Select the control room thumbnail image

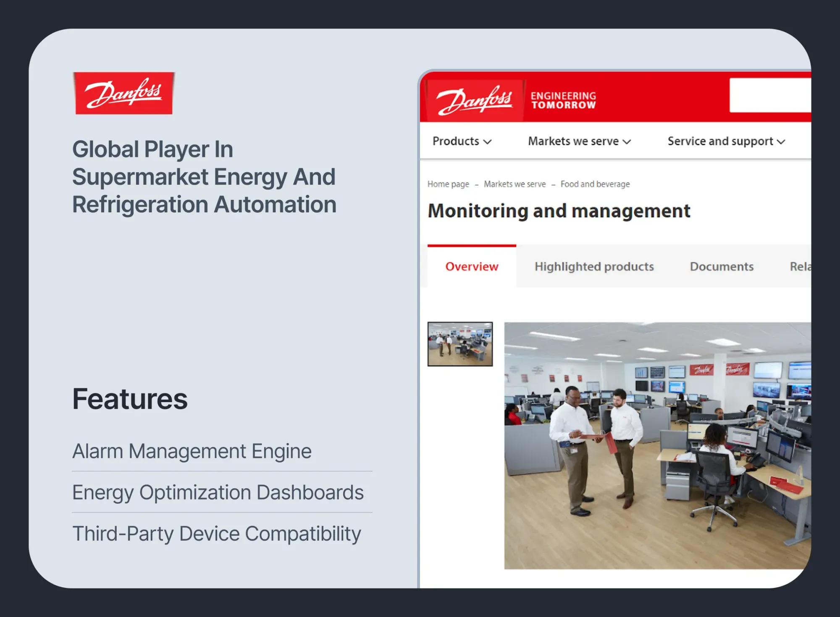(x=460, y=344)
